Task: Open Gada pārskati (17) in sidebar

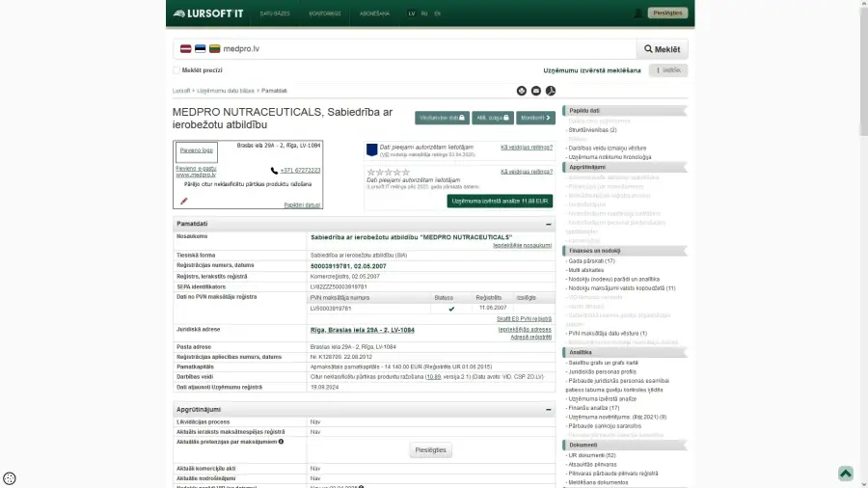Action: click(x=591, y=261)
